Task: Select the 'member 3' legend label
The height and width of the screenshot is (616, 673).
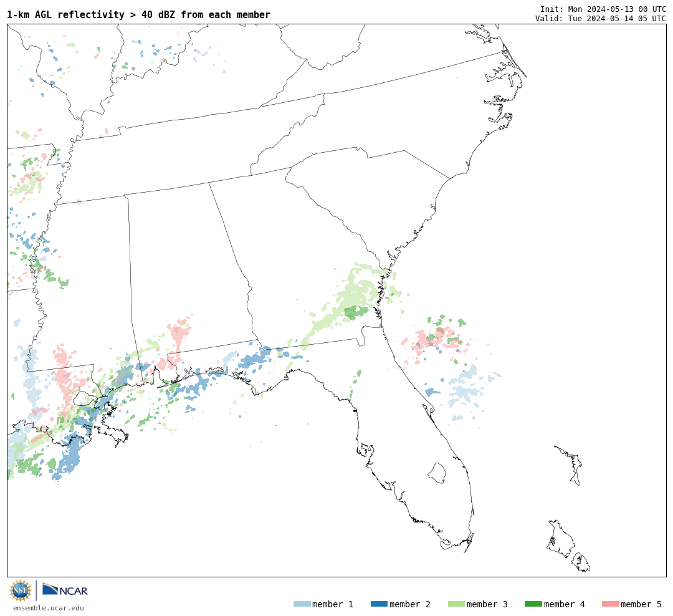Action: coord(487,604)
